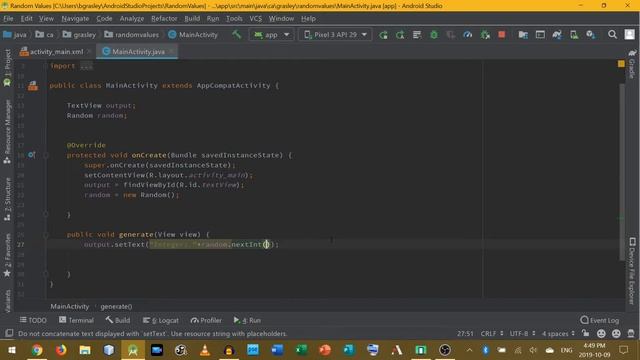Image resolution: width=640 pixels, height=360 pixels.
Task: Open the Profiler tool window
Action: [x=206, y=320]
